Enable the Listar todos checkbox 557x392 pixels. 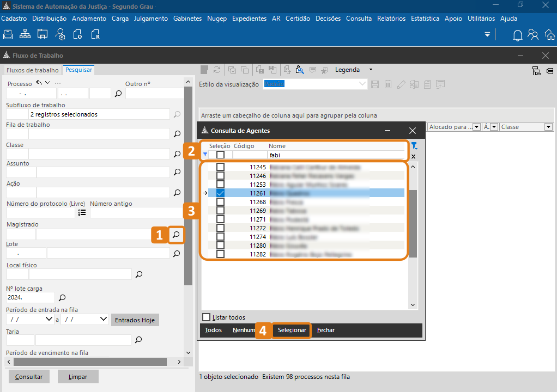click(207, 317)
